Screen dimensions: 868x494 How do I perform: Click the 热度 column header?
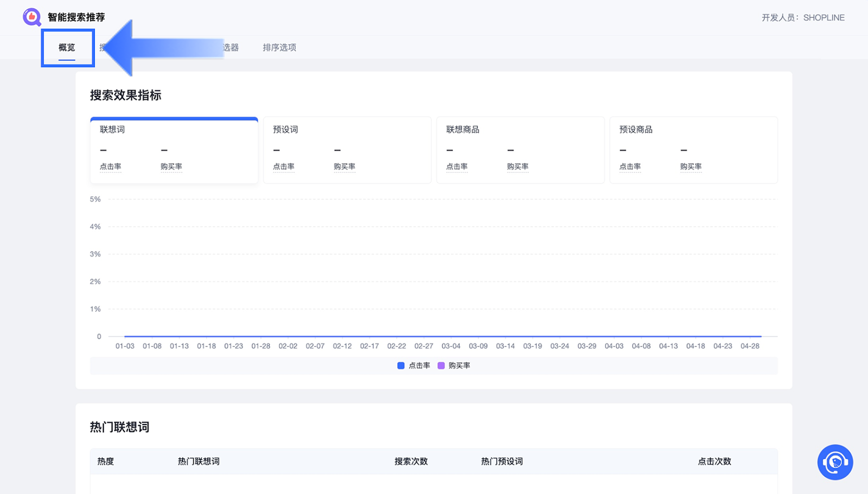tap(106, 461)
